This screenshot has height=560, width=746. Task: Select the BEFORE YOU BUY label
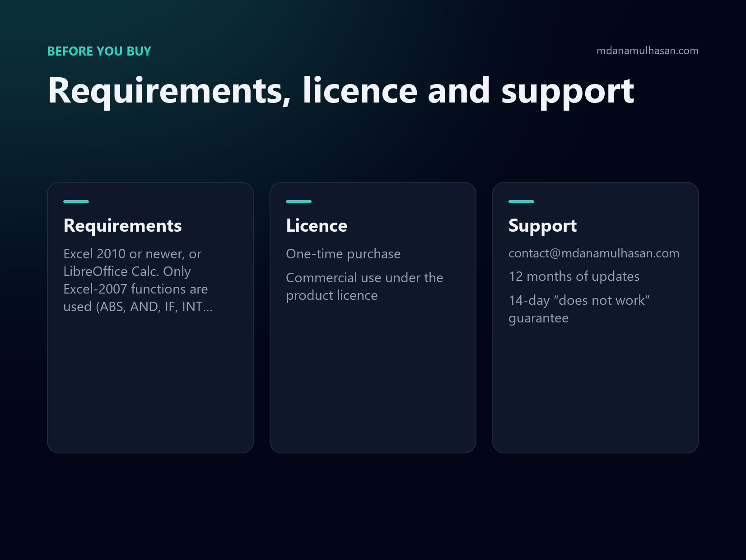point(99,51)
